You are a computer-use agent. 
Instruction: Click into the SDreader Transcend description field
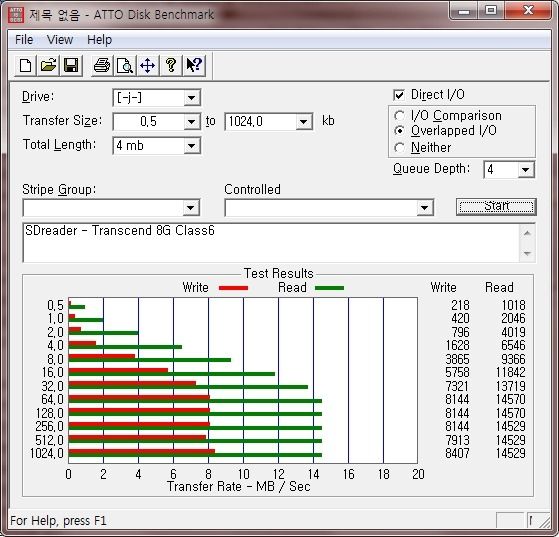tap(271, 243)
